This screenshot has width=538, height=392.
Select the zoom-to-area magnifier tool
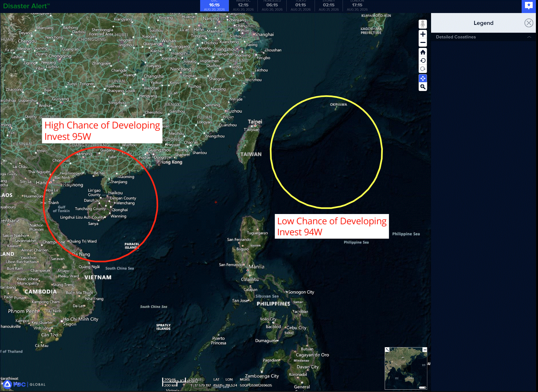point(423,87)
